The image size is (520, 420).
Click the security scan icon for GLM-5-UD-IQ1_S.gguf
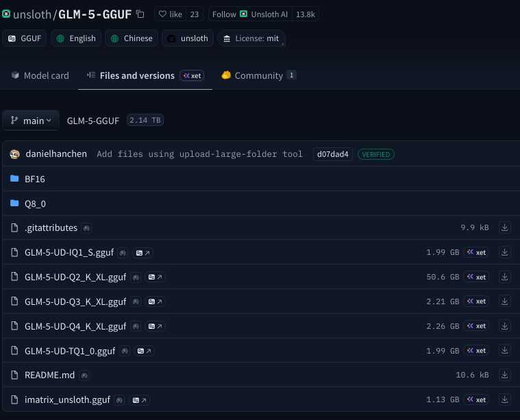point(123,253)
